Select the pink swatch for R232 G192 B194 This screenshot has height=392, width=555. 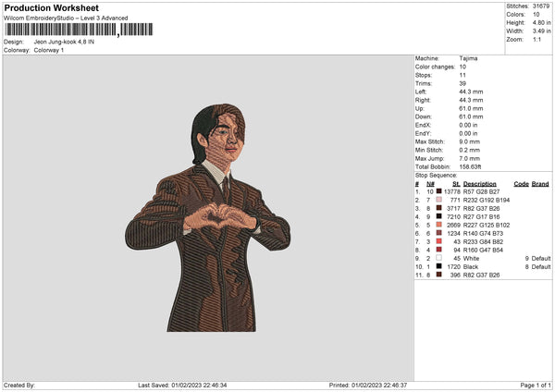(x=438, y=200)
